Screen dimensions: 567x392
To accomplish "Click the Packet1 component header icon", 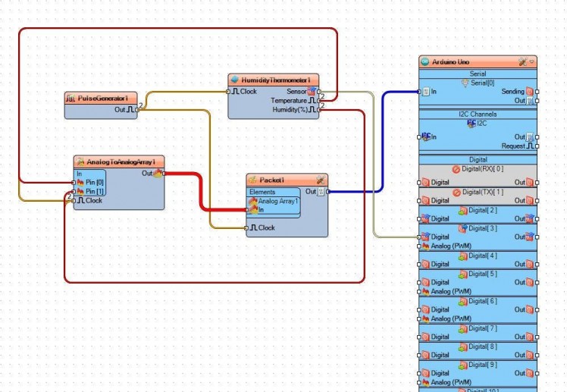I will coord(252,180).
